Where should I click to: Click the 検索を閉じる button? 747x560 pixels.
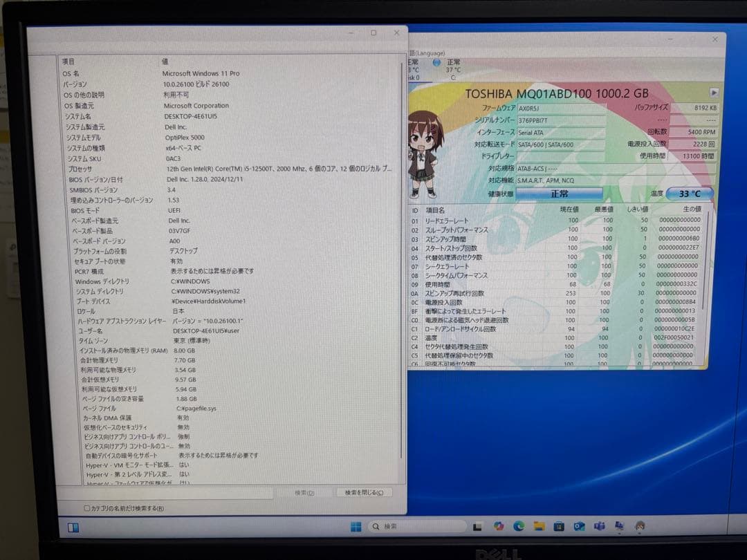pyautogui.click(x=363, y=492)
